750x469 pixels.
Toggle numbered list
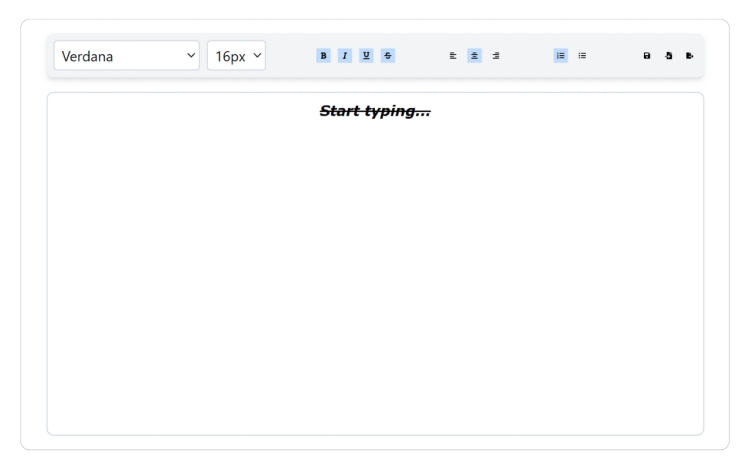pyautogui.click(x=561, y=55)
